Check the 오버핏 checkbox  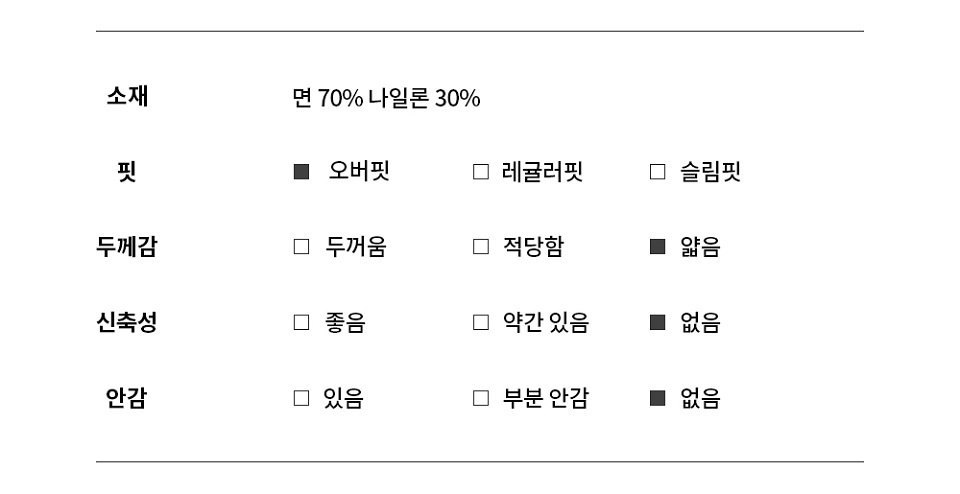tap(301, 172)
